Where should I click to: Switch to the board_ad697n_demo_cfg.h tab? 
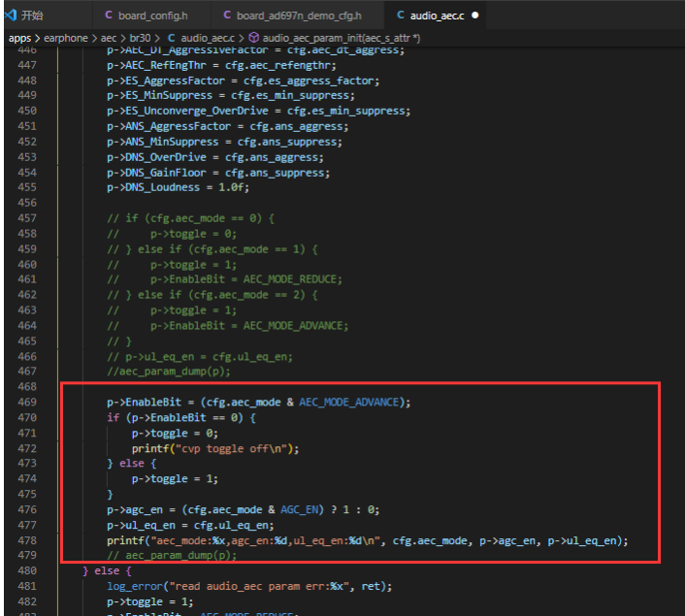[299, 16]
